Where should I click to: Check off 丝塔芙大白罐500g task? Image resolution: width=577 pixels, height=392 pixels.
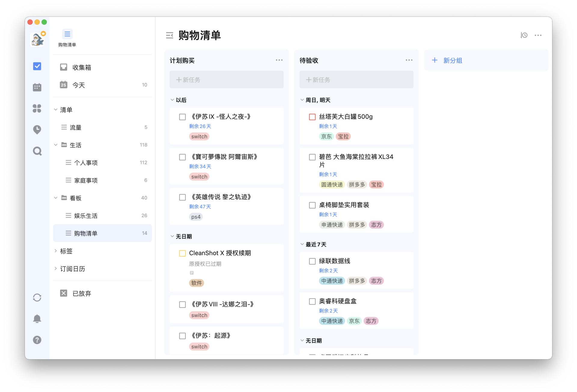tap(312, 117)
